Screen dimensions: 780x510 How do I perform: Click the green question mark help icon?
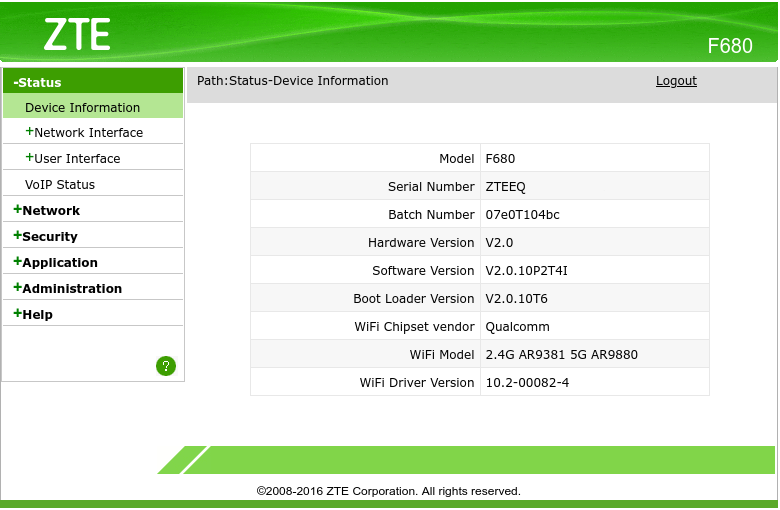pyautogui.click(x=166, y=366)
